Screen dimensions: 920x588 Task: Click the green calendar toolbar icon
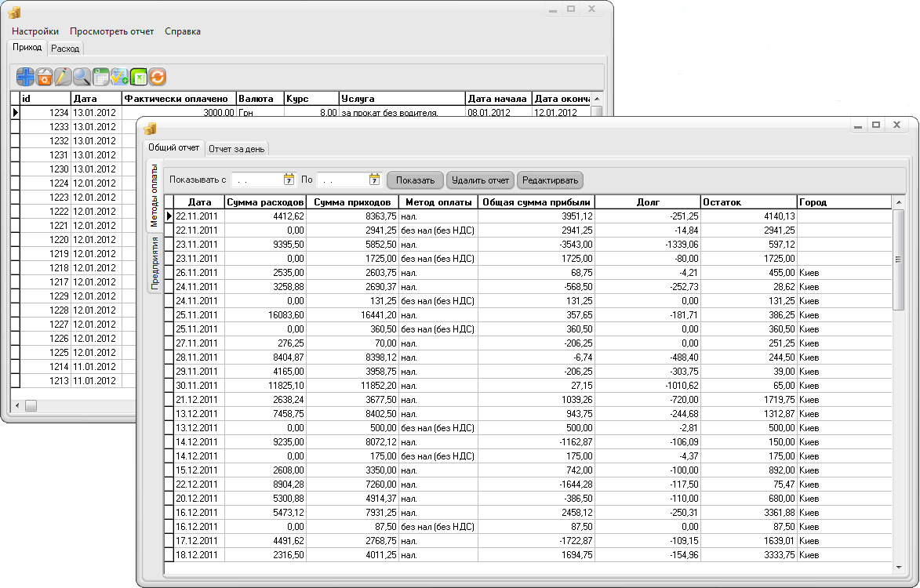tap(101, 77)
